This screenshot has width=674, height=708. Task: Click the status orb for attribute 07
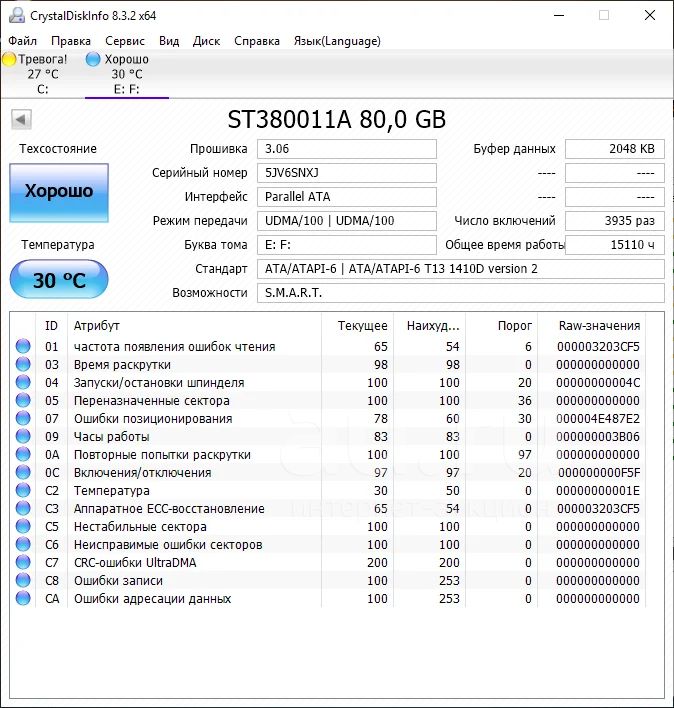(x=23, y=419)
